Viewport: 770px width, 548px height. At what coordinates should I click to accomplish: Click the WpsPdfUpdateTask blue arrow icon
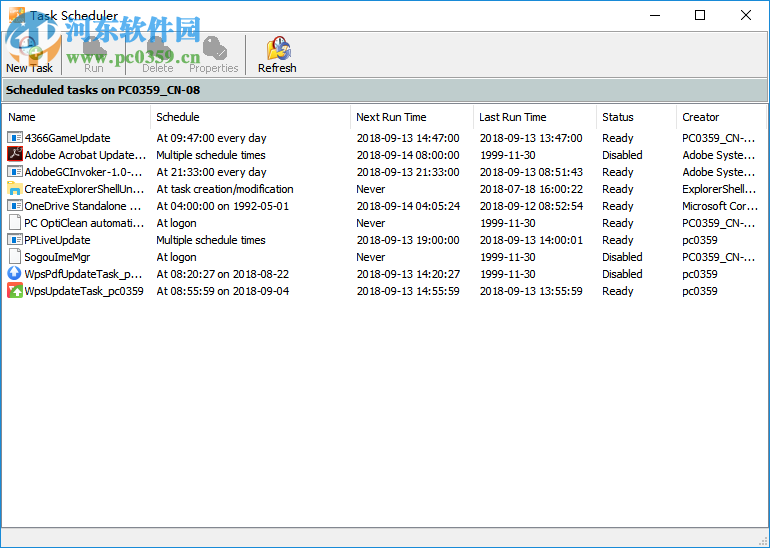15,274
